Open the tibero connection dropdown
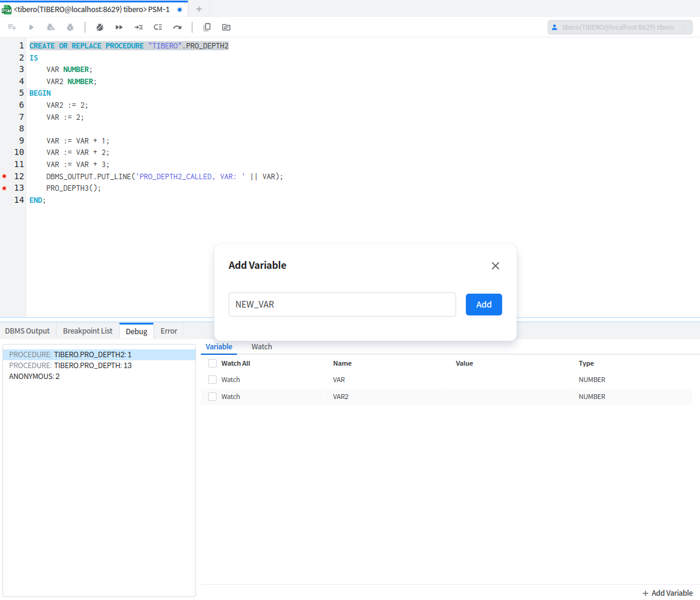 [x=620, y=27]
